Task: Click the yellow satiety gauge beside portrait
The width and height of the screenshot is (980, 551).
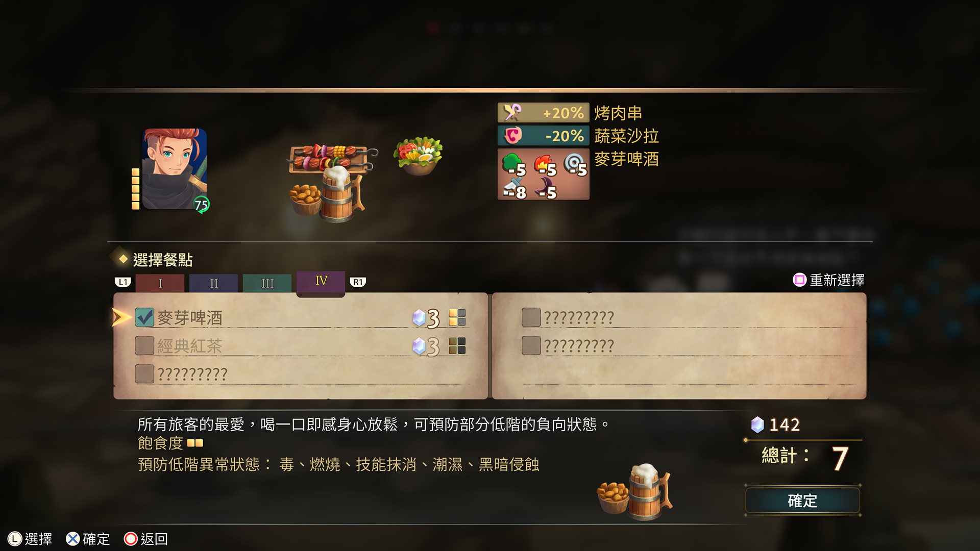Action: click(x=135, y=189)
